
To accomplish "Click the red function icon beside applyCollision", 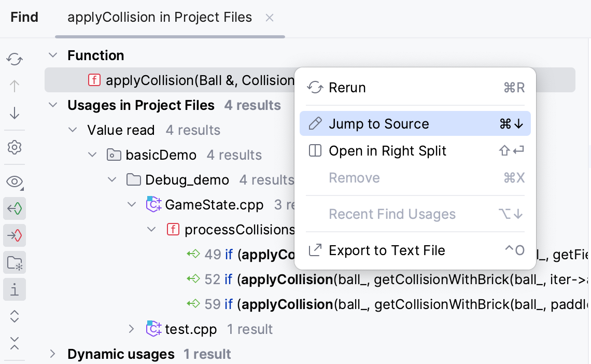I will [x=94, y=80].
